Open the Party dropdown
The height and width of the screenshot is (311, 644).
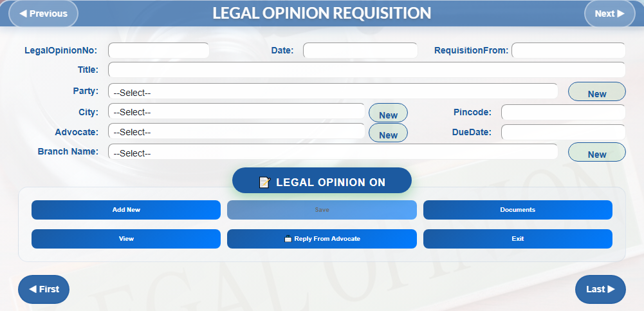(333, 92)
